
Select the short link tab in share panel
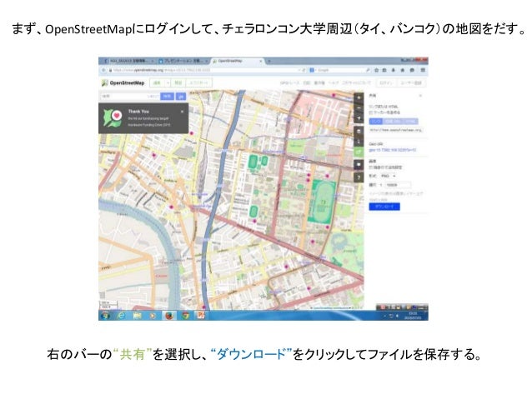click(x=393, y=121)
